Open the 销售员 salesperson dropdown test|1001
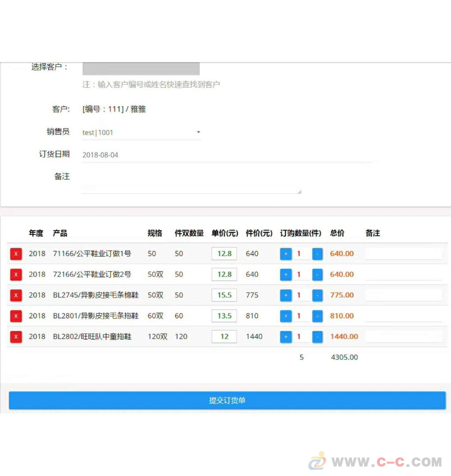 tap(141, 132)
